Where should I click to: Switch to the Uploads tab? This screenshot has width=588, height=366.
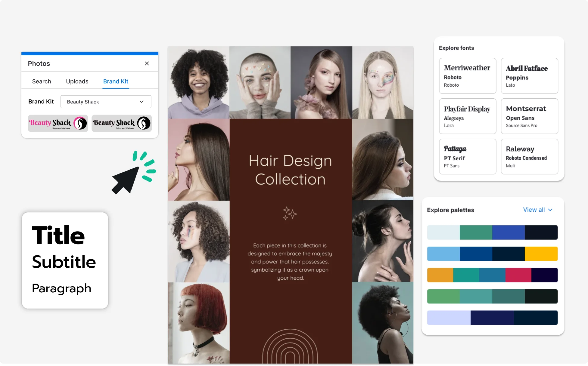[77, 82]
